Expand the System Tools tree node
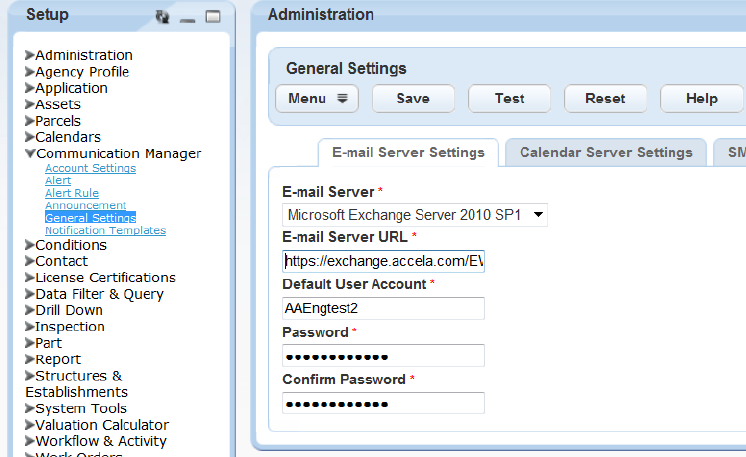746x457 pixels. point(30,409)
